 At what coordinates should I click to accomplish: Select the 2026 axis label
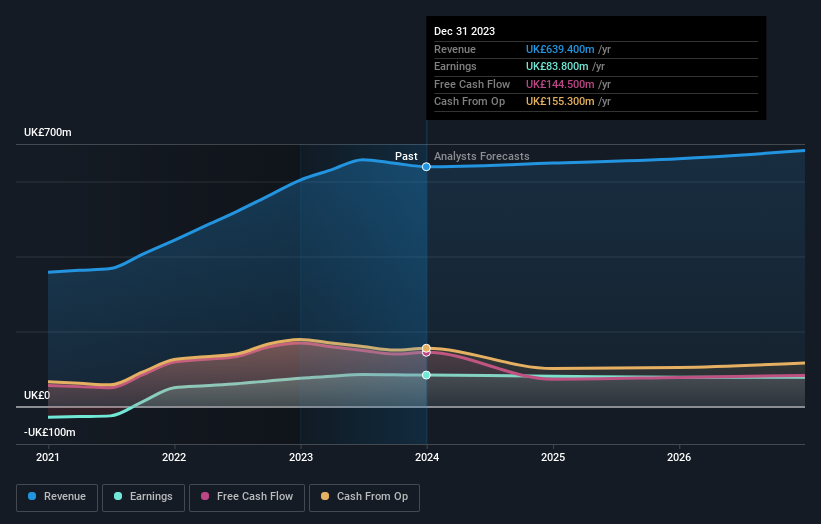click(679, 457)
